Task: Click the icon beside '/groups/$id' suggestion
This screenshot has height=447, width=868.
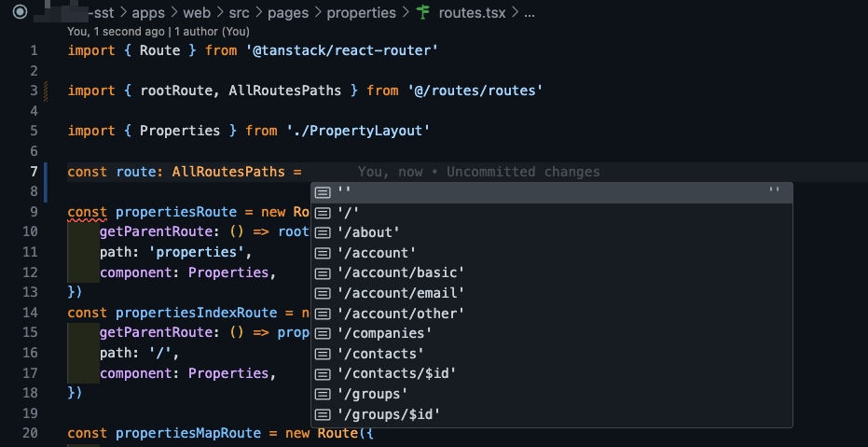Action: 323,414
